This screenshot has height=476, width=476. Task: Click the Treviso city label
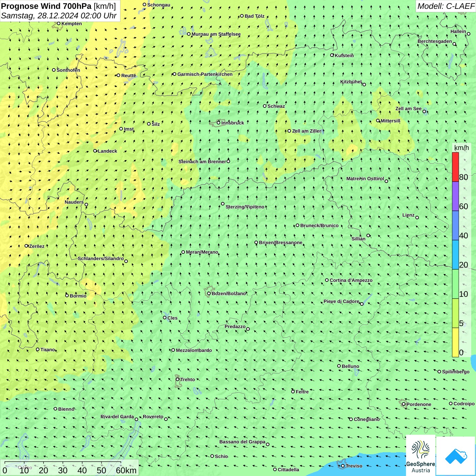354,466
